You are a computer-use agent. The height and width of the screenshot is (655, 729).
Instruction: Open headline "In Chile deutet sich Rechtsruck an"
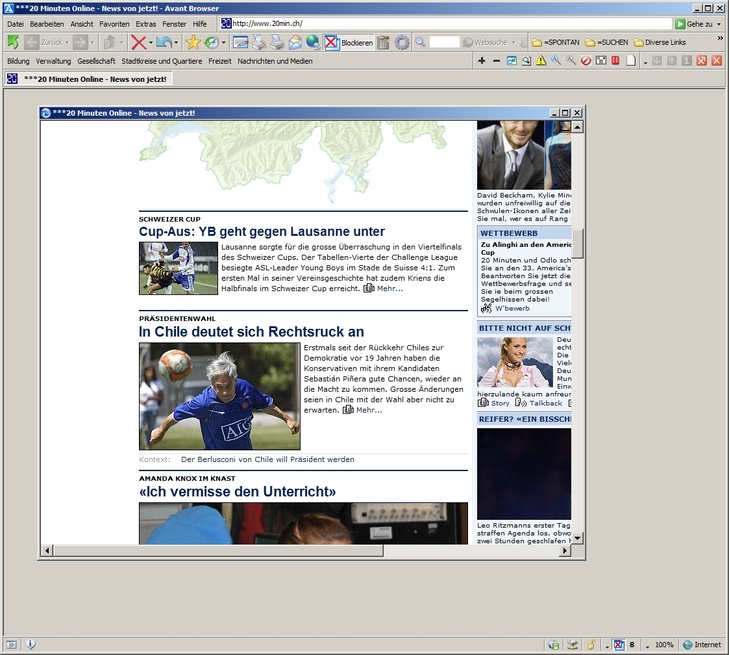tap(251, 331)
